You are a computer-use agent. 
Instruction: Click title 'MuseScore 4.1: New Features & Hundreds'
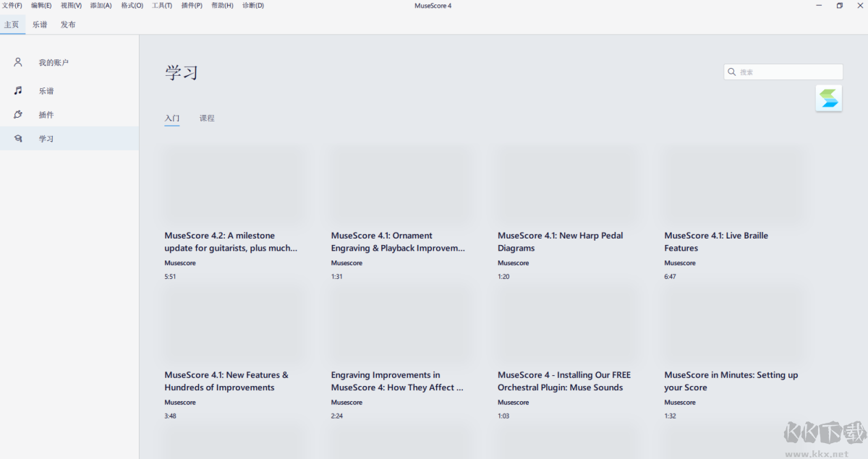pos(226,381)
